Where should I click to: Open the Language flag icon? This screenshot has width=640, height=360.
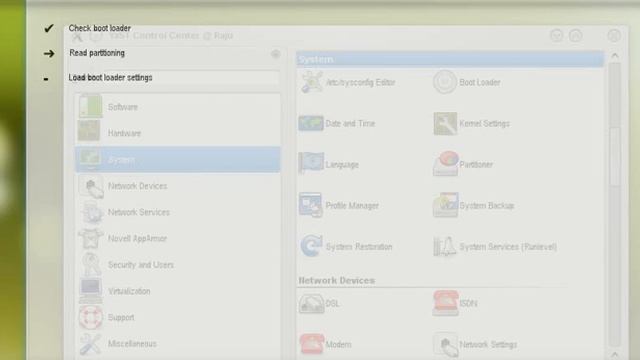(x=311, y=163)
